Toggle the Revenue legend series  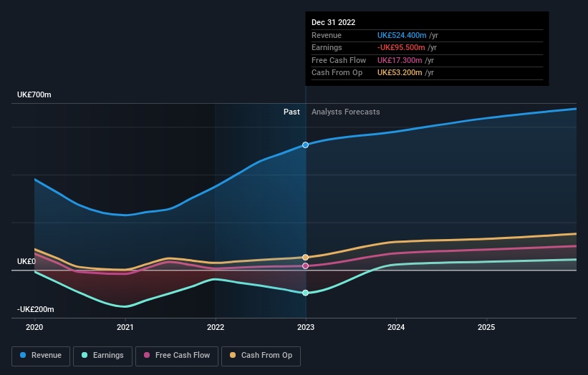(41, 356)
